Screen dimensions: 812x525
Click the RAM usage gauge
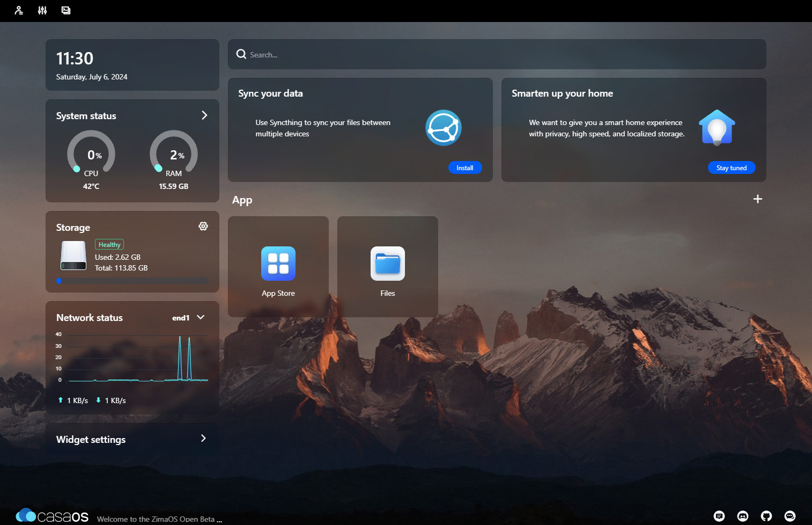pos(174,154)
